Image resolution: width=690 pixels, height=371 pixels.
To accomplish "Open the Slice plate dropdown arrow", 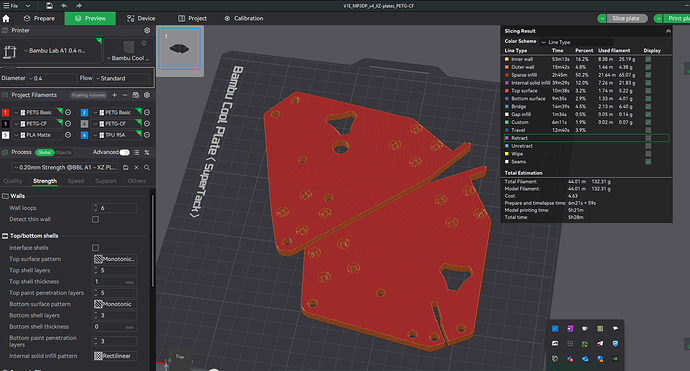I will [602, 18].
